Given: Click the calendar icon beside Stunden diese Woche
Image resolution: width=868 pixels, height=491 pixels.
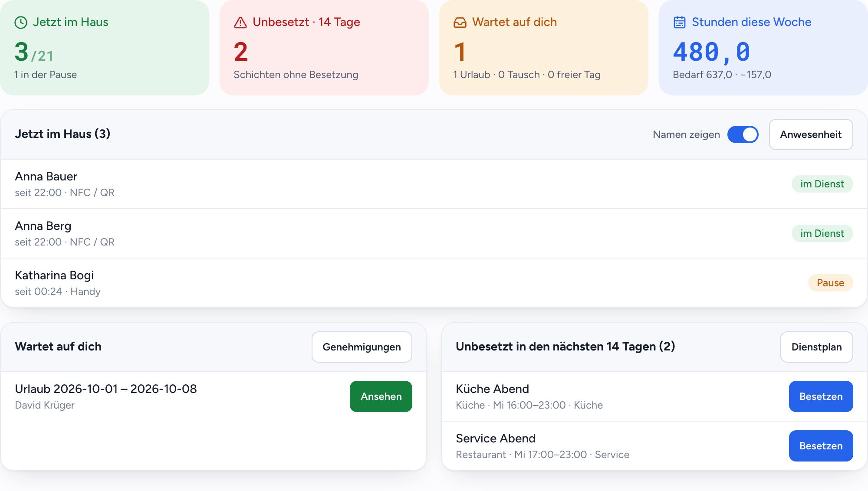Looking at the screenshot, I should coord(680,23).
